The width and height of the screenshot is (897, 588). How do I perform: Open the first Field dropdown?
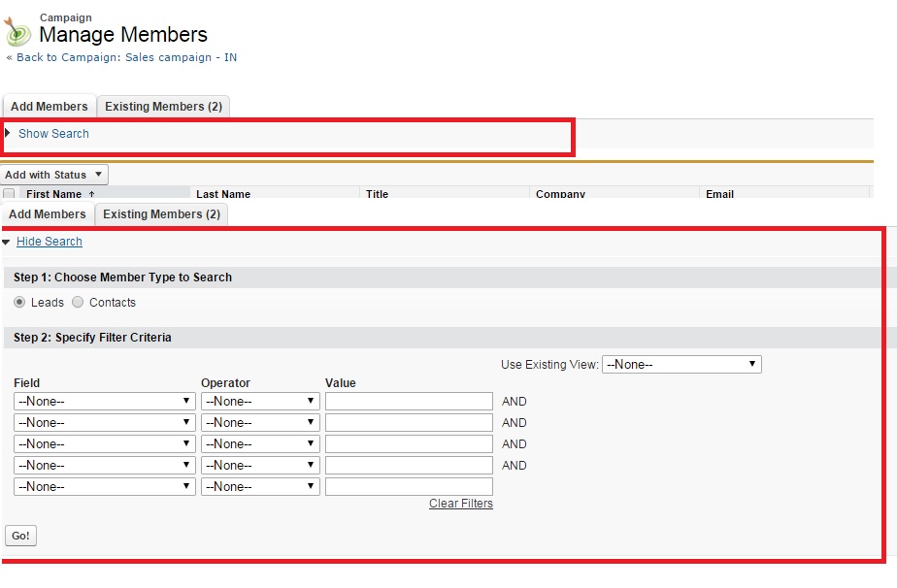[104, 401]
